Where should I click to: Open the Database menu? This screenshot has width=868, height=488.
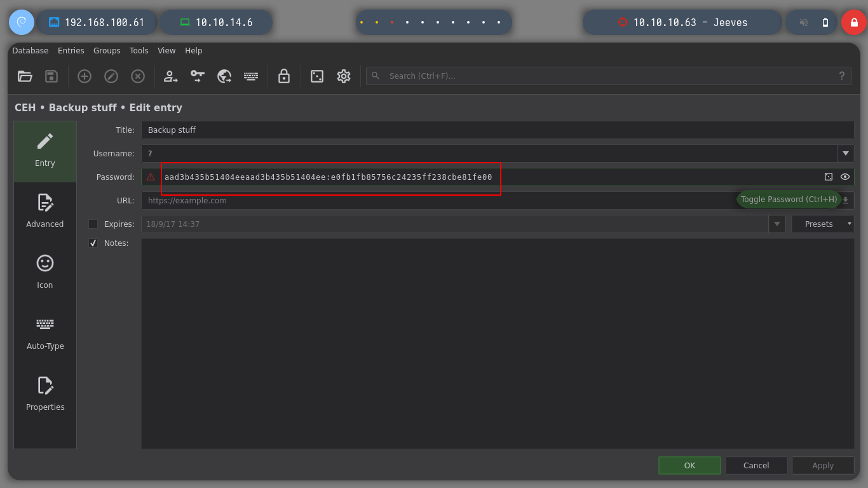point(31,51)
